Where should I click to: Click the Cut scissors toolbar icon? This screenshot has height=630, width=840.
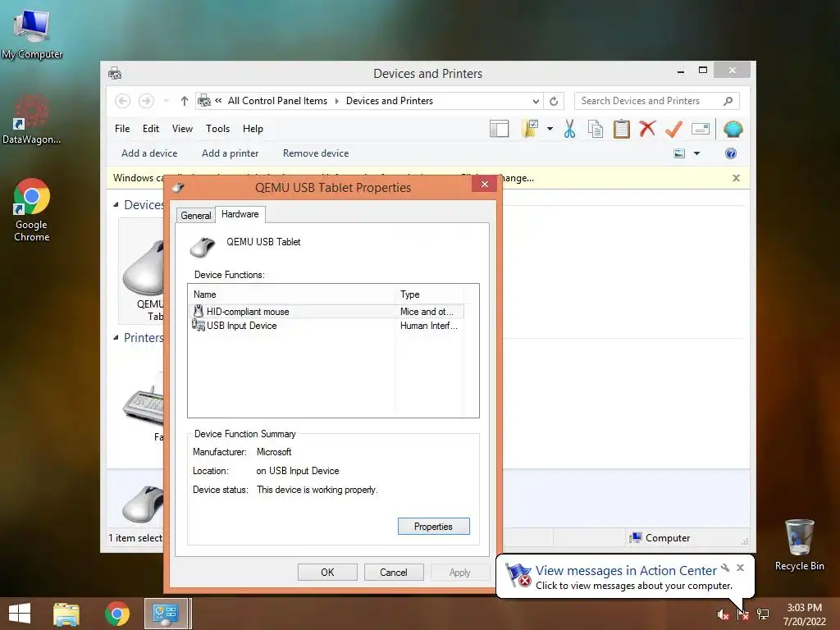[569, 129]
